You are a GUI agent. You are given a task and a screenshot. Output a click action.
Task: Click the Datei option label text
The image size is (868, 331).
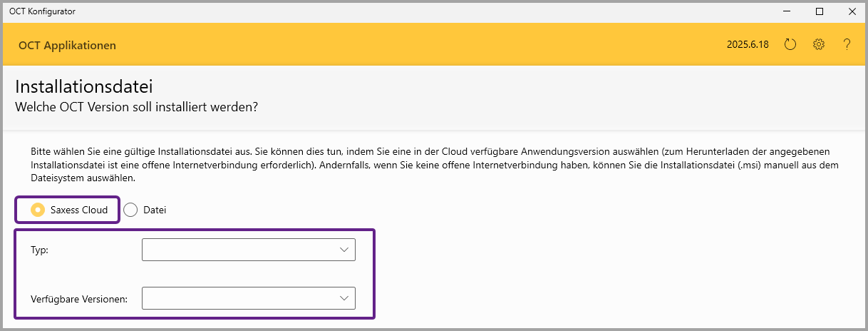click(x=155, y=210)
